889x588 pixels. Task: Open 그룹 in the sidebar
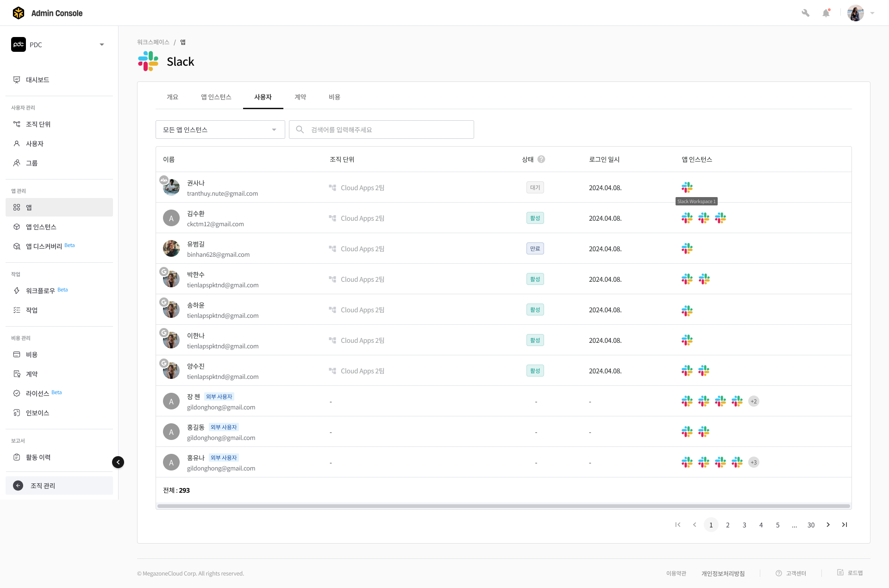coord(59,163)
